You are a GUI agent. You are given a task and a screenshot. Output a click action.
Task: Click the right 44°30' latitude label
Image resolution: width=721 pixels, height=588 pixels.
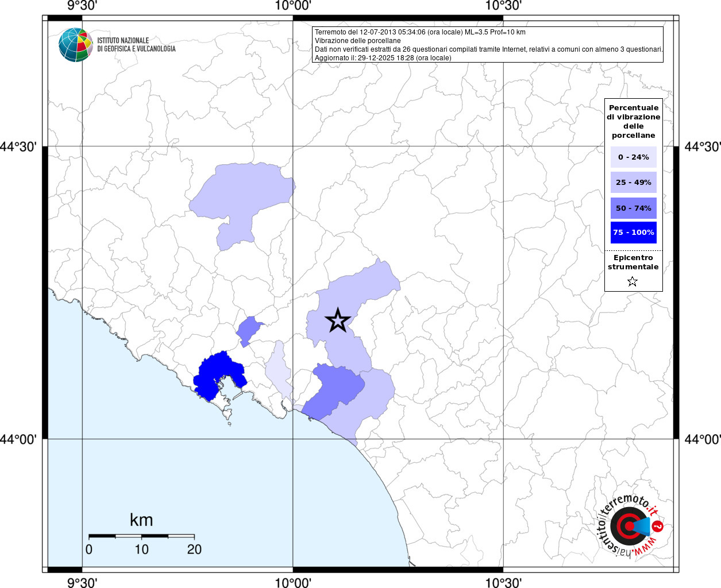tap(702, 146)
